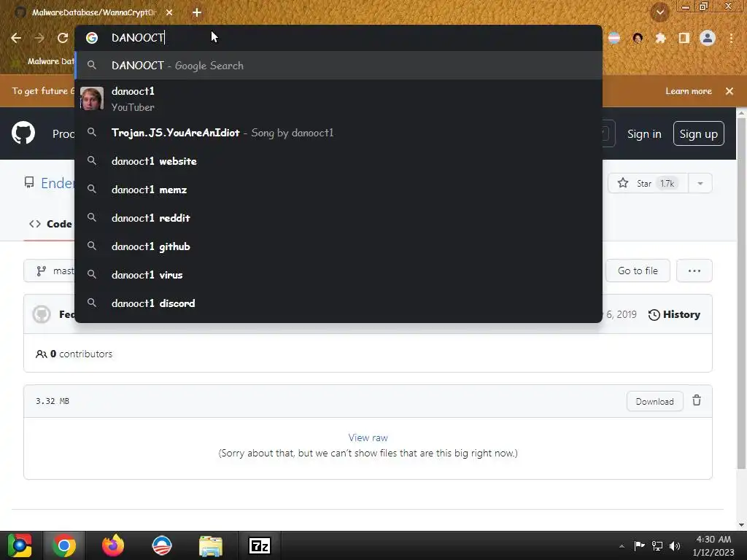Image resolution: width=747 pixels, height=560 pixels.
Task: Focus the address bar containing DANOOCT
Action: tap(338, 38)
